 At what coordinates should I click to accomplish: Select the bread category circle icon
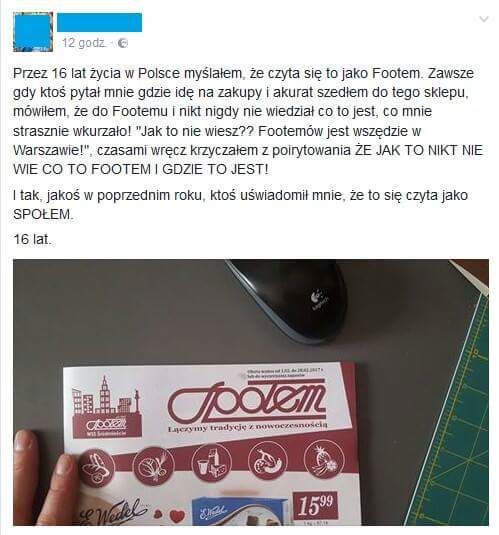tap(96, 468)
